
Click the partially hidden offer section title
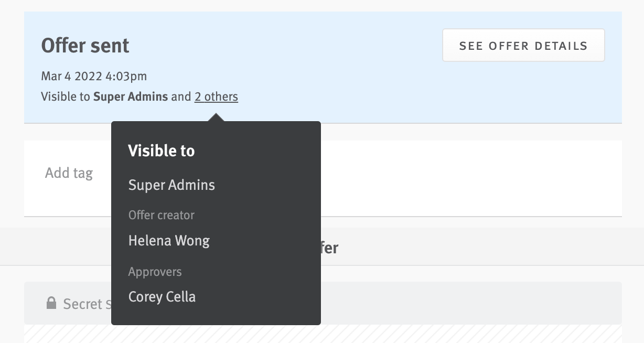[330, 247]
